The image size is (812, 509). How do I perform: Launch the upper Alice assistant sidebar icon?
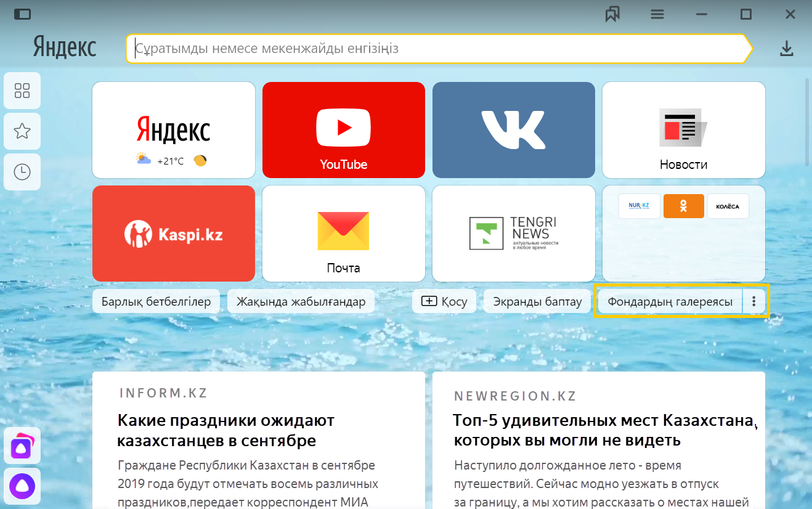pyautogui.click(x=22, y=446)
